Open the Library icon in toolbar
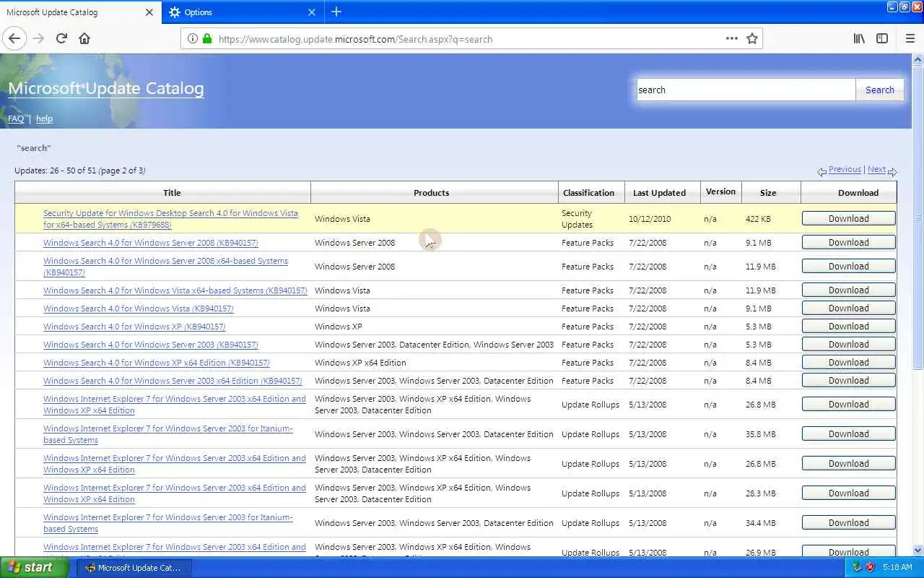Screen dimensions: 924x578 [859, 39]
